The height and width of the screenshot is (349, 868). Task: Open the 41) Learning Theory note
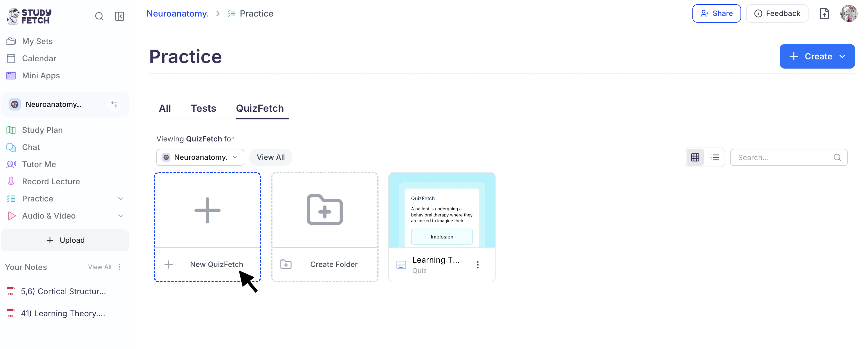(63, 313)
